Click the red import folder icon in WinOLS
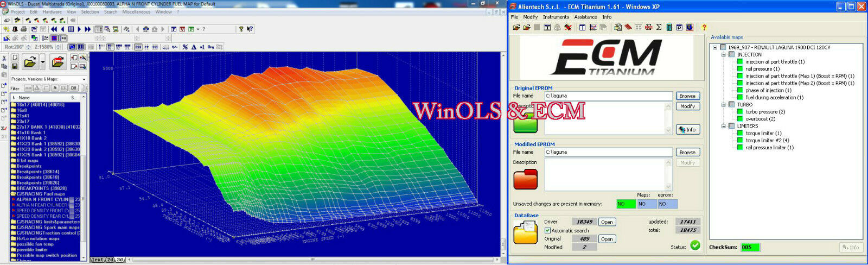The height and width of the screenshot is (265, 868). coord(58,62)
